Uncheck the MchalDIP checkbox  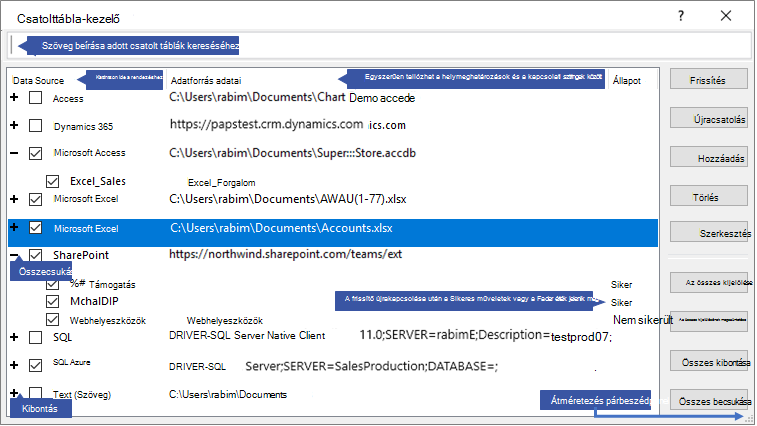click(x=52, y=301)
